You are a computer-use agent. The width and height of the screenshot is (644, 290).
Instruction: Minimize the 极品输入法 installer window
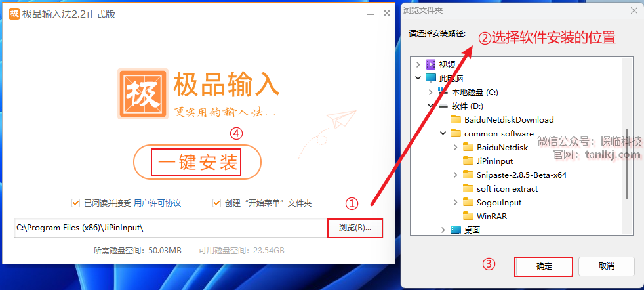tap(370, 14)
